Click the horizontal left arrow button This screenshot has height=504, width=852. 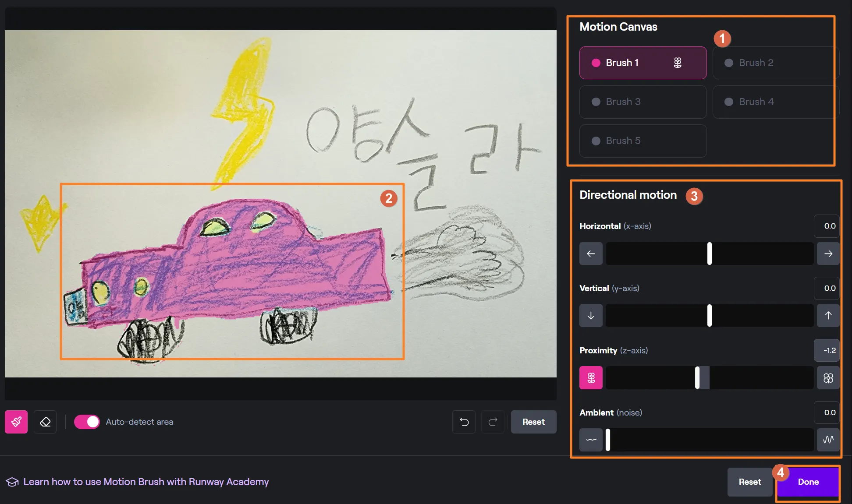click(x=591, y=254)
